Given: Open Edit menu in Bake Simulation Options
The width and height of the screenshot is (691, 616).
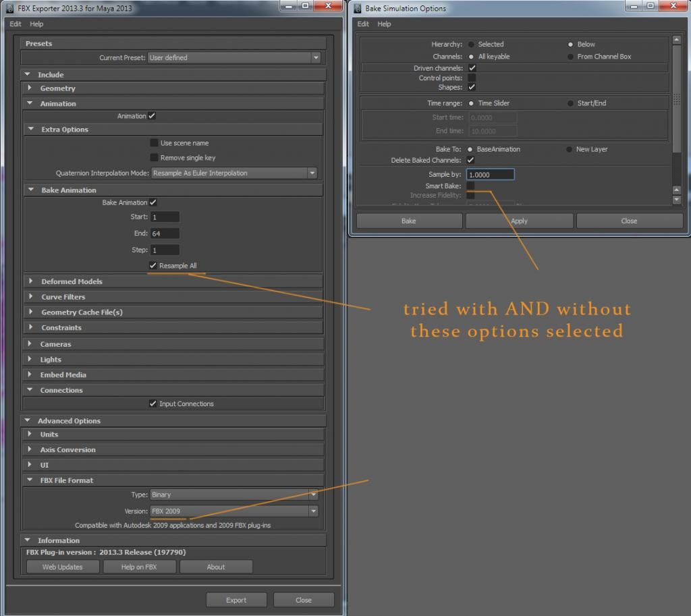Looking at the screenshot, I should click(363, 24).
